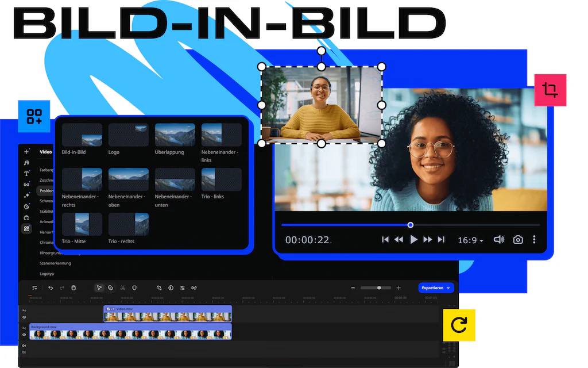Play the preview video

pos(413,240)
